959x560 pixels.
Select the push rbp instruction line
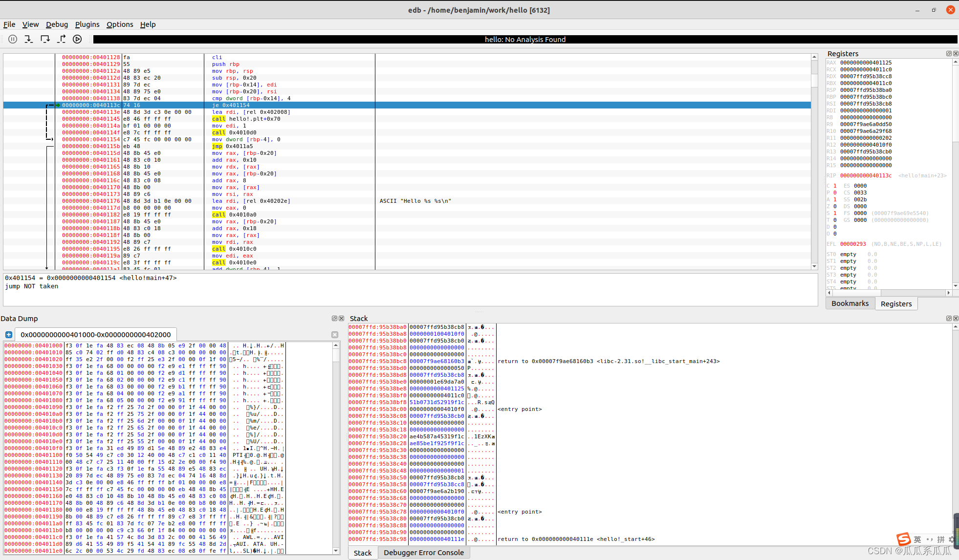(225, 64)
